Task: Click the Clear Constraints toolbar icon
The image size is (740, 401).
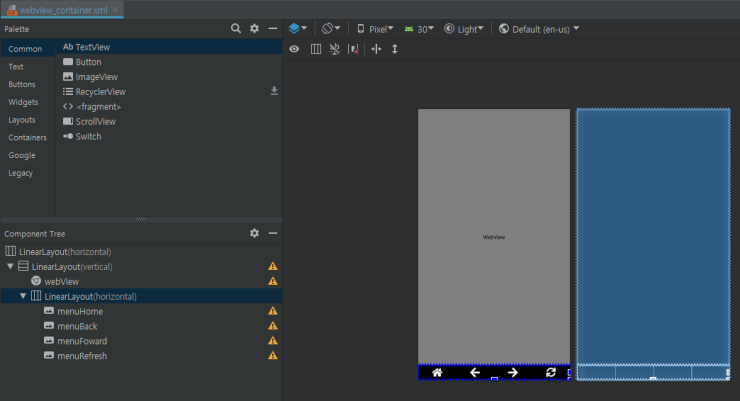Action: point(354,49)
